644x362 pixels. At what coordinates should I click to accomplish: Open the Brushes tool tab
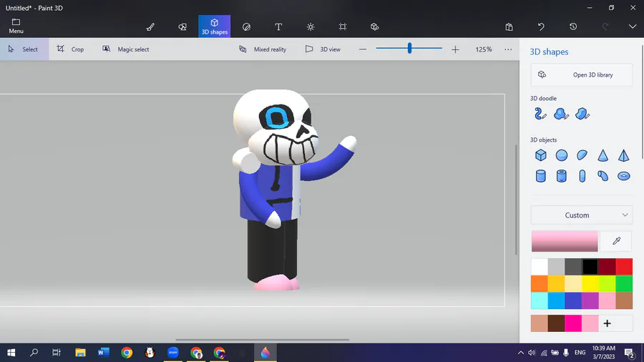[150, 26]
